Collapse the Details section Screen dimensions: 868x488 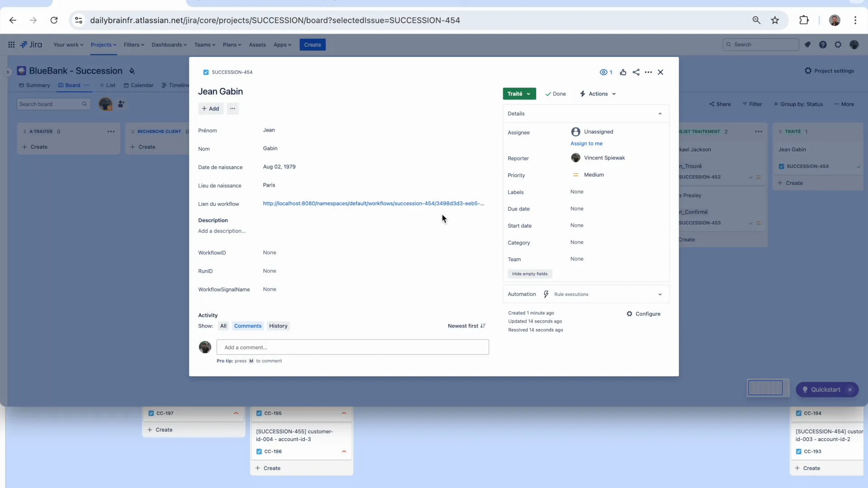click(x=660, y=114)
